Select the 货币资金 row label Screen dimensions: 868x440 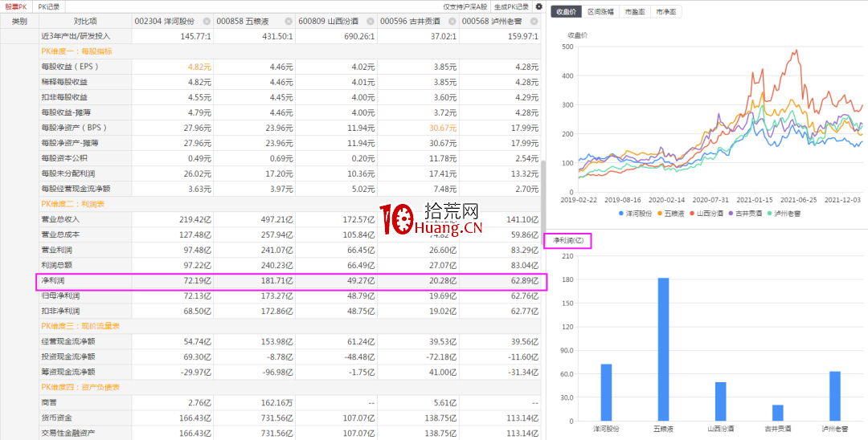(x=57, y=418)
